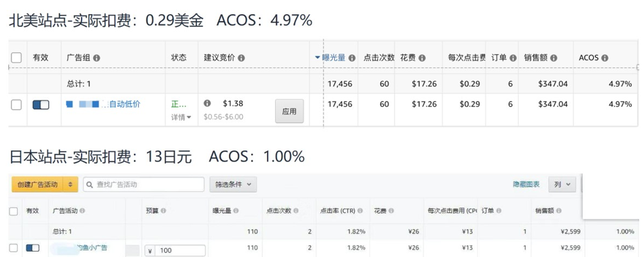The image size is (644, 257).
Task: Click the 应用 button to apply suggested bid
Action: point(289,111)
